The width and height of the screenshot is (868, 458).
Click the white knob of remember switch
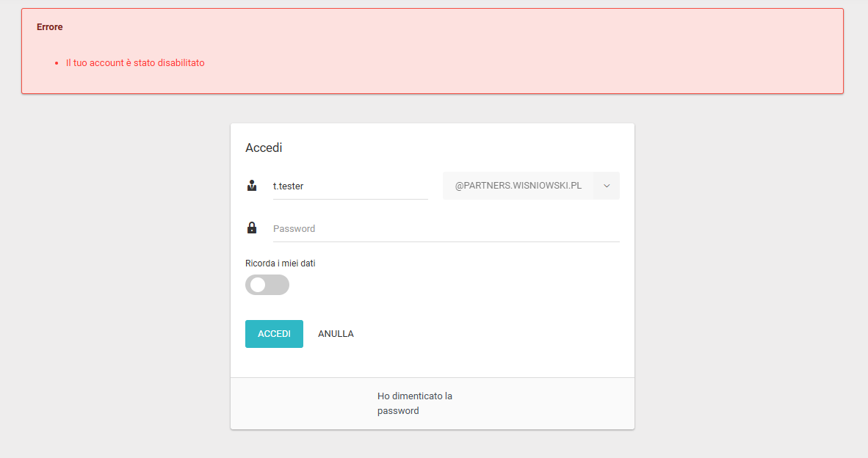pyautogui.click(x=258, y=285)
